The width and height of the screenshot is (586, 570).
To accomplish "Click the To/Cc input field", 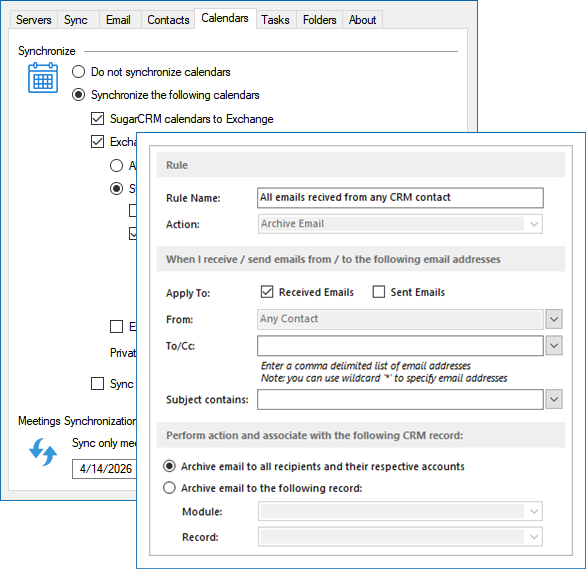I will tap(400, 346).
